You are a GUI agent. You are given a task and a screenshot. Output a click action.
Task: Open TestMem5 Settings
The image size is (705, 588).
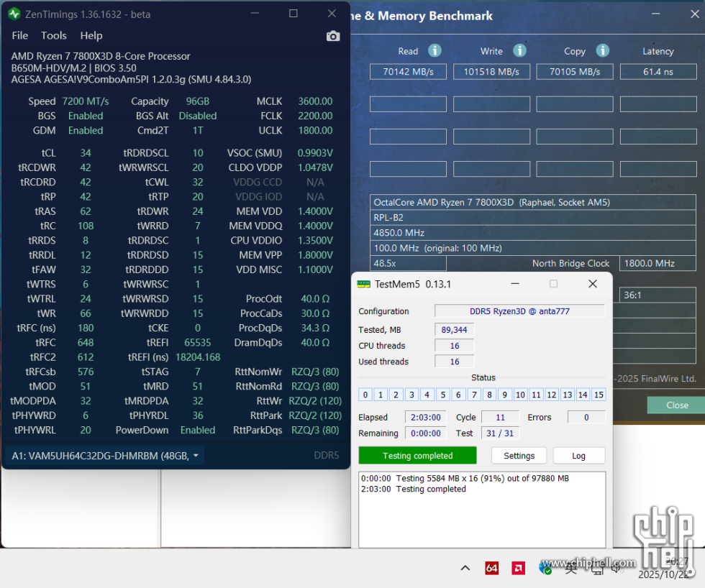(x=519, y=456)
